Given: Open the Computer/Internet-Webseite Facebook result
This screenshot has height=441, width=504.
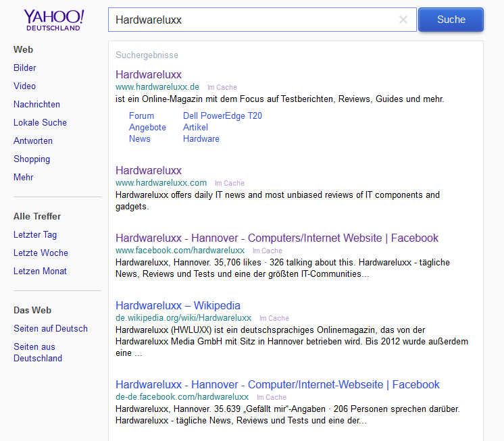Looking at the screenshot, I should [x=278, y=384].
